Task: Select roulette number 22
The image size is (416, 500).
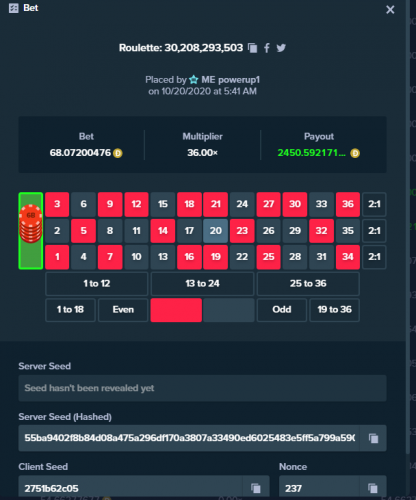Action: pyautogui.click(x=242, y=257)
